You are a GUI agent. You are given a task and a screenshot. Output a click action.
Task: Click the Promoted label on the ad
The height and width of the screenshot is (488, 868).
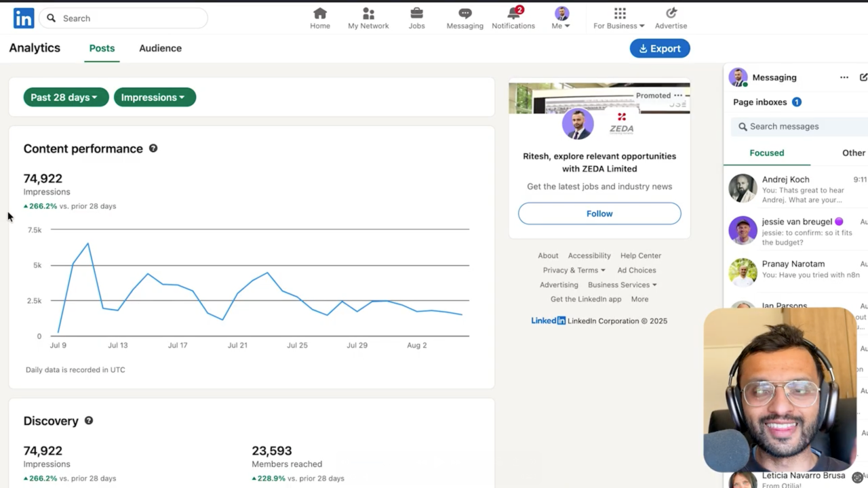[653, 96]
